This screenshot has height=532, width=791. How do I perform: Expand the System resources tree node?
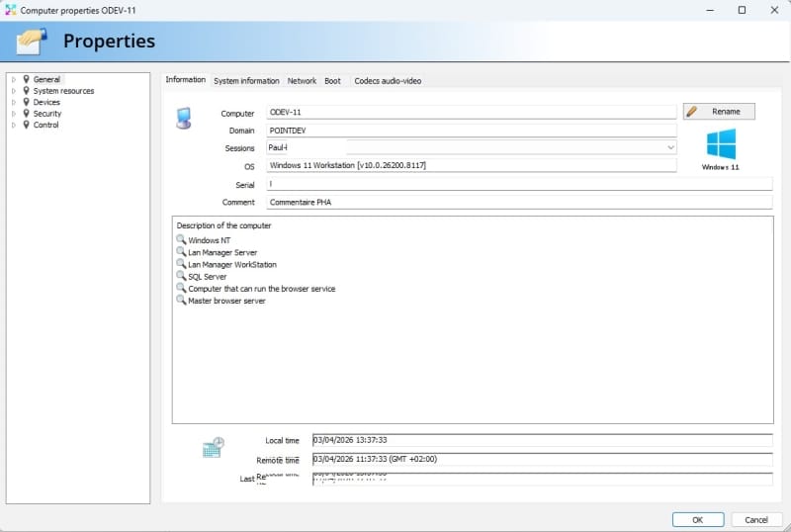(14, 91)
